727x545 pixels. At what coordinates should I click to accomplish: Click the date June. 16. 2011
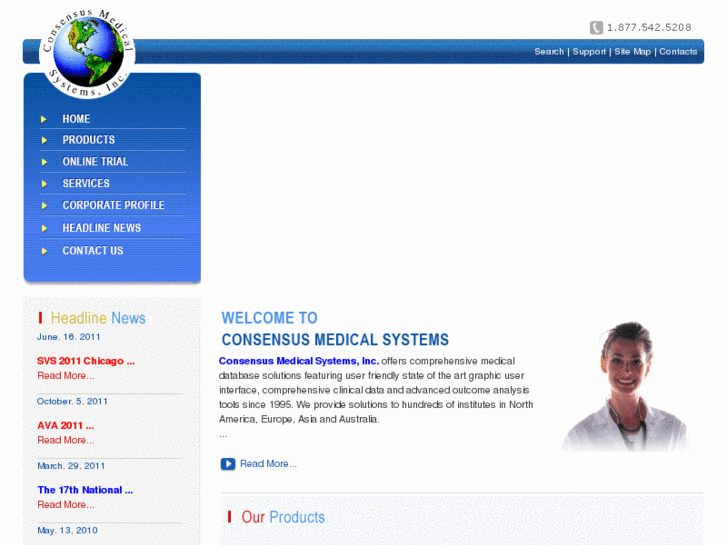point(69,337)
